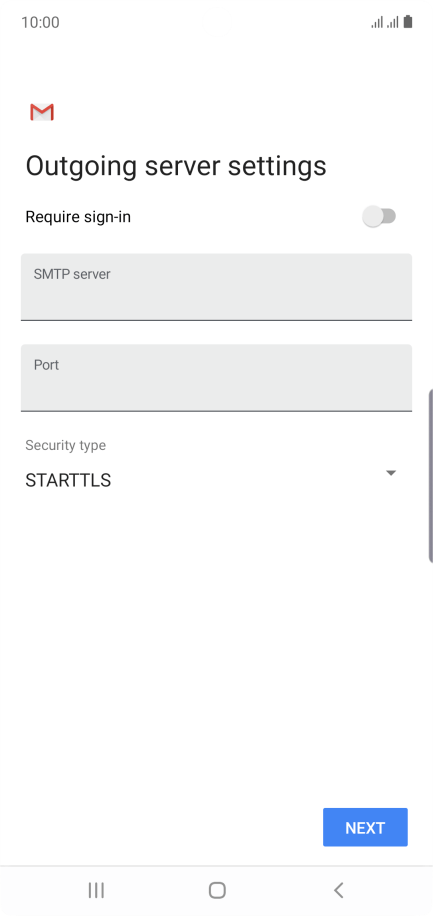433x916 pixels.
Task: Open recent apps navigation icon
Action: coord(96,890)
